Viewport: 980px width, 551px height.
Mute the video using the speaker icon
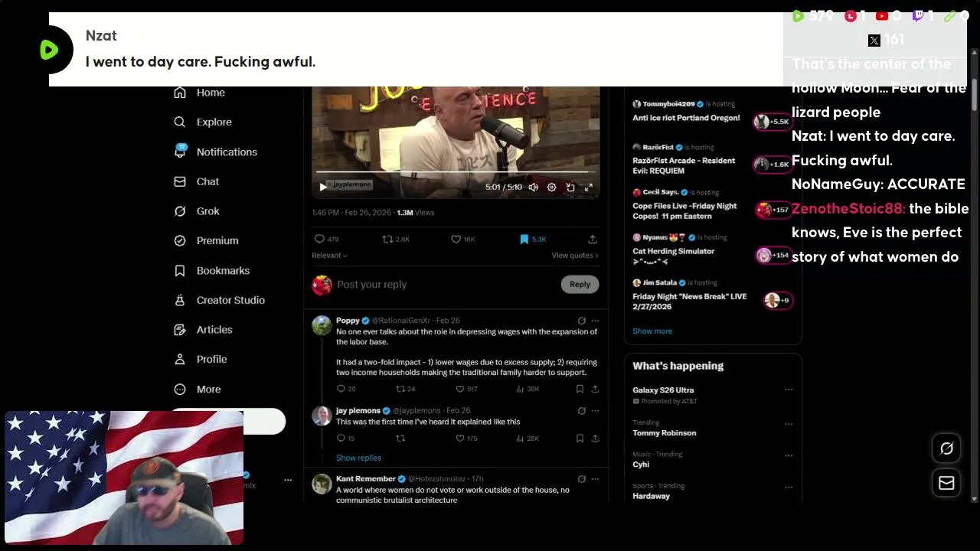[x=534, y=187]
